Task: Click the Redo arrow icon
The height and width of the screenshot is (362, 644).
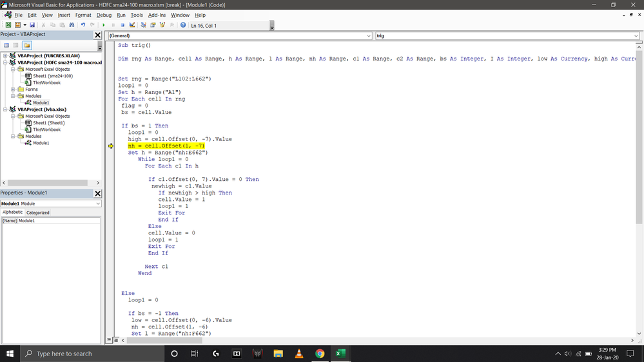Action: click(x=92, y=25)
